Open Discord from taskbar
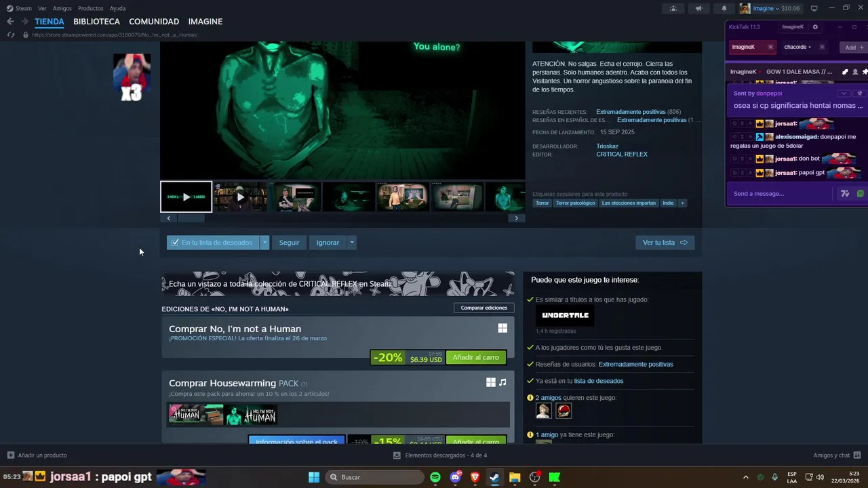868x488 pixels. [455, 477]
